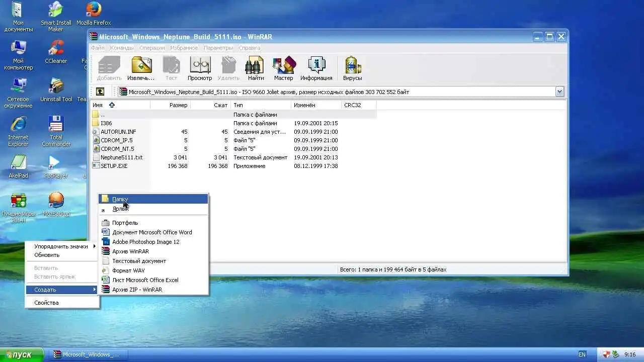Sort list by Размер column header
The image size is (644, 362).
tap(170, 105)
